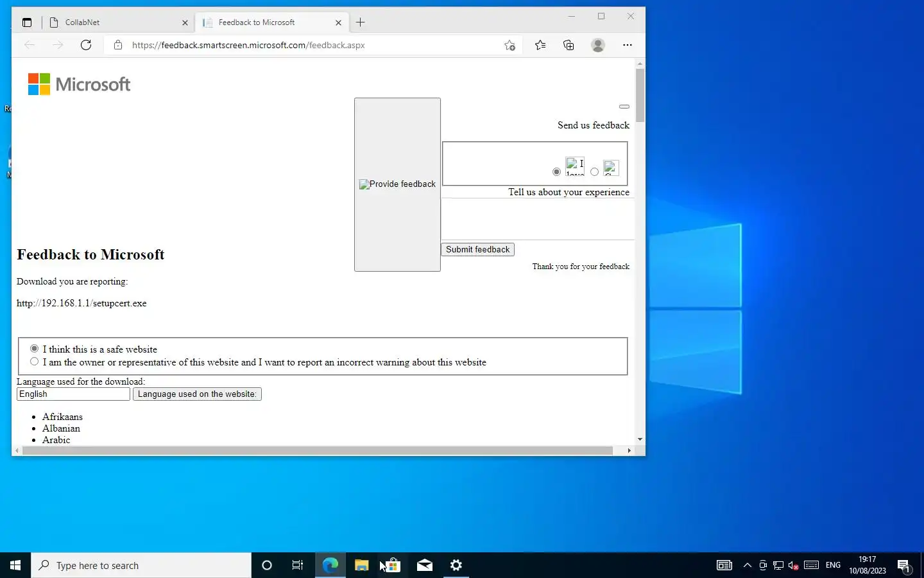Select 'I think this is a safe website'
This screenshot has width=924, height=578.
[35, 349]
